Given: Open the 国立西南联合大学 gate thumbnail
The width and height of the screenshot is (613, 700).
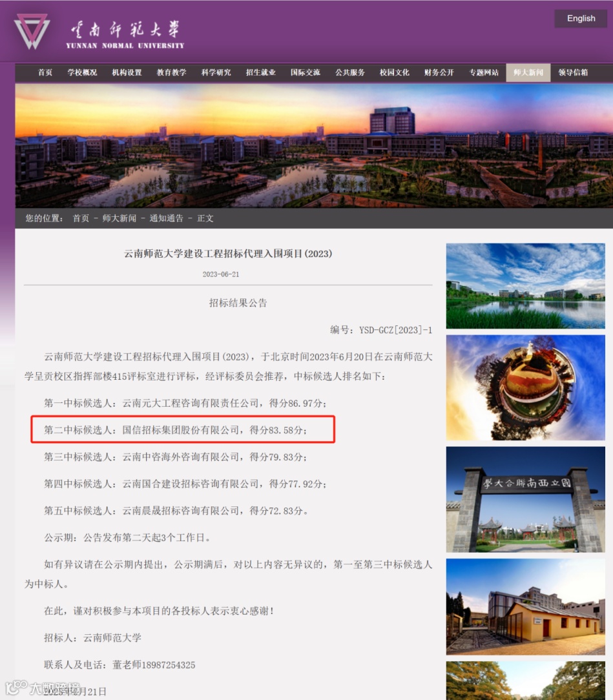Looking at the screenshot, I should 526,499.
